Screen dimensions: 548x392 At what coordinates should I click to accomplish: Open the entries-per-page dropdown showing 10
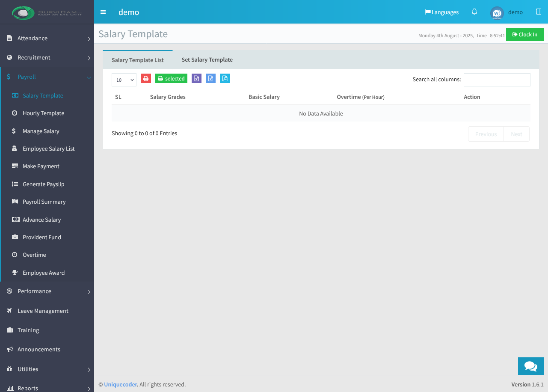click(124, 80)
